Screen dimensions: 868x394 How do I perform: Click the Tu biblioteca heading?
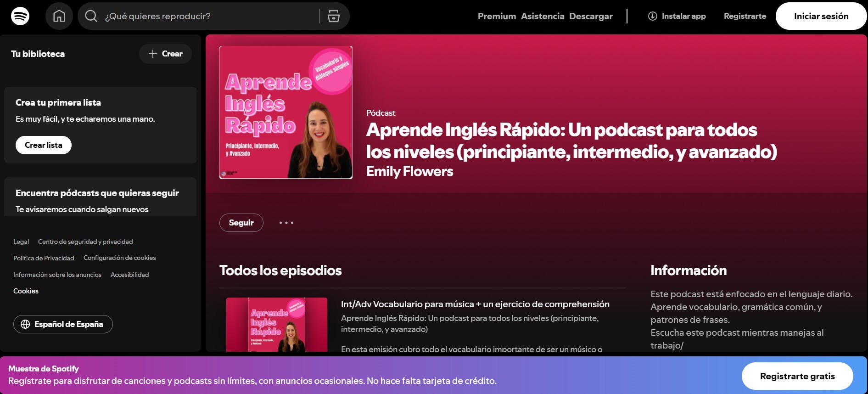[x=38, y=54]
